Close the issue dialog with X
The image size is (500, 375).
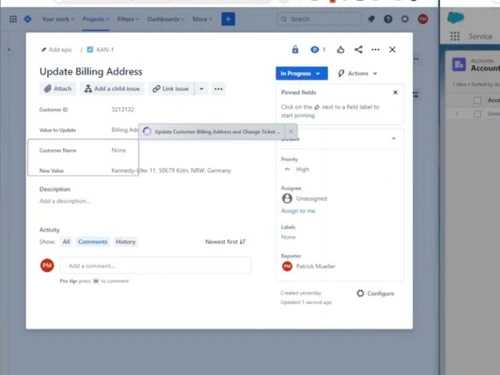[x=392, y=50]
